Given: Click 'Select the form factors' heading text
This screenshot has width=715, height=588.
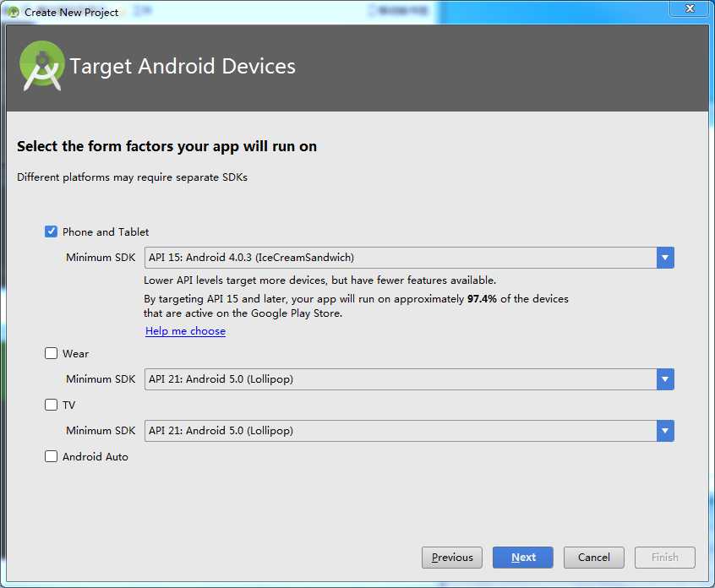Looking at the screenshot, I should point(166,146).
